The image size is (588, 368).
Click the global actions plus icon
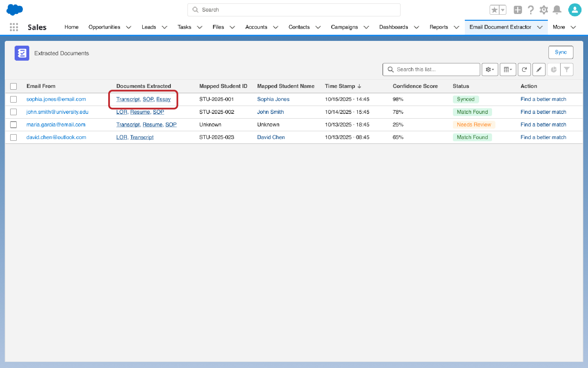point(518,10)
